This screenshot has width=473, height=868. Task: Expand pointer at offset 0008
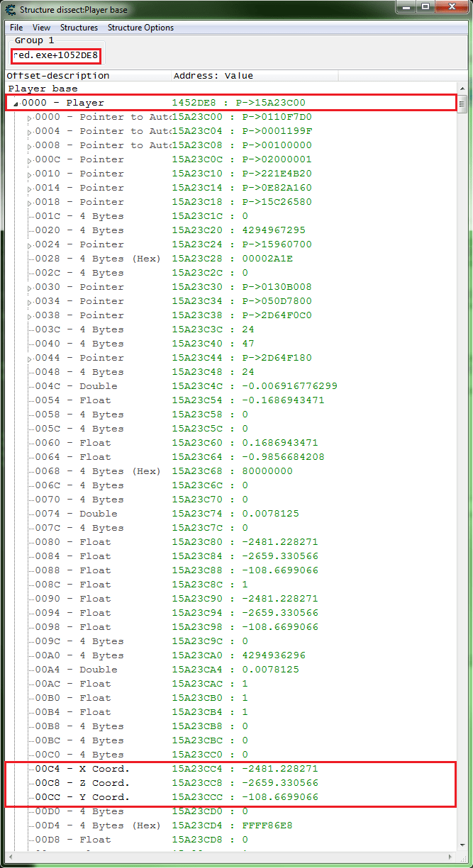(x=30, y=146)
